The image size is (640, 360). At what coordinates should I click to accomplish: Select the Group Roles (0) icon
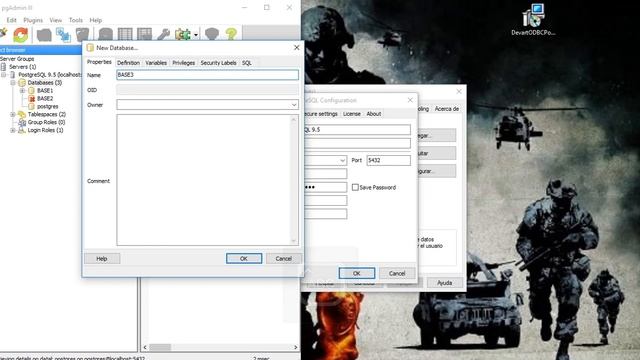pyautogui.click(x=22, y=122)
